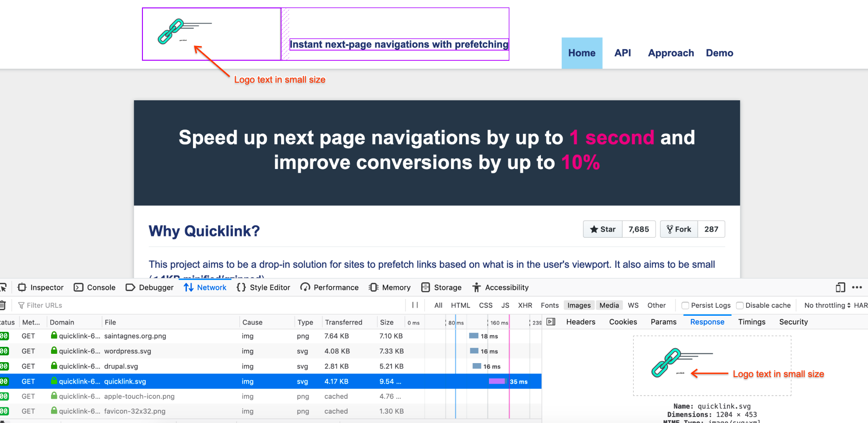Switch to the Cookies tab
Viewport: 868px width, 423px height.
pos(623,322)
